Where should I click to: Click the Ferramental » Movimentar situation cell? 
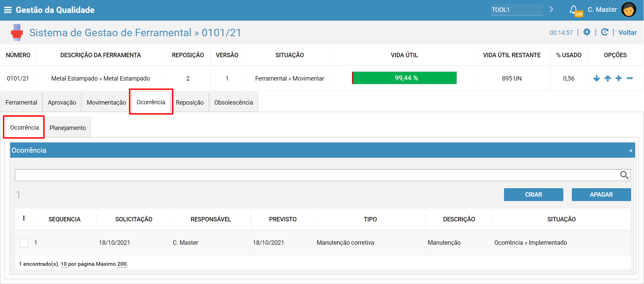(x=290, y=79)
